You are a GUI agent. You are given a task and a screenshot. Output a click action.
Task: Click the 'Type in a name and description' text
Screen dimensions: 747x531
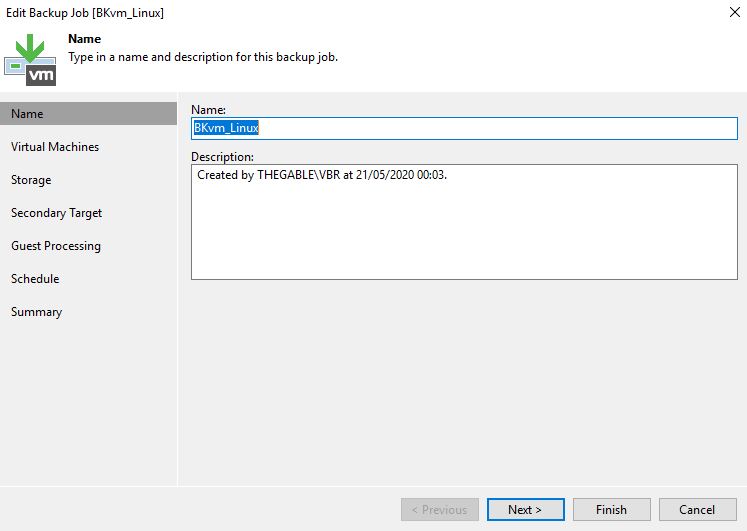click(203, 57)
